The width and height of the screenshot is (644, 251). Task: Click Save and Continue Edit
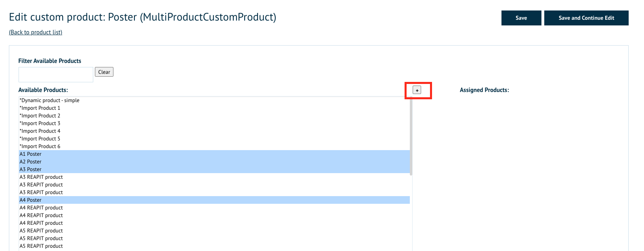tap(586, 18)
